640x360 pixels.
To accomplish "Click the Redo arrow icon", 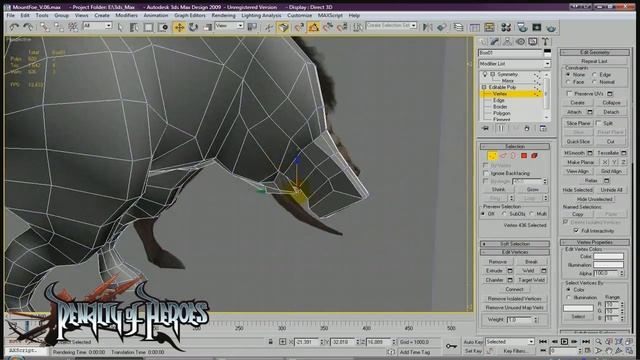I will (x=28, y=27).
